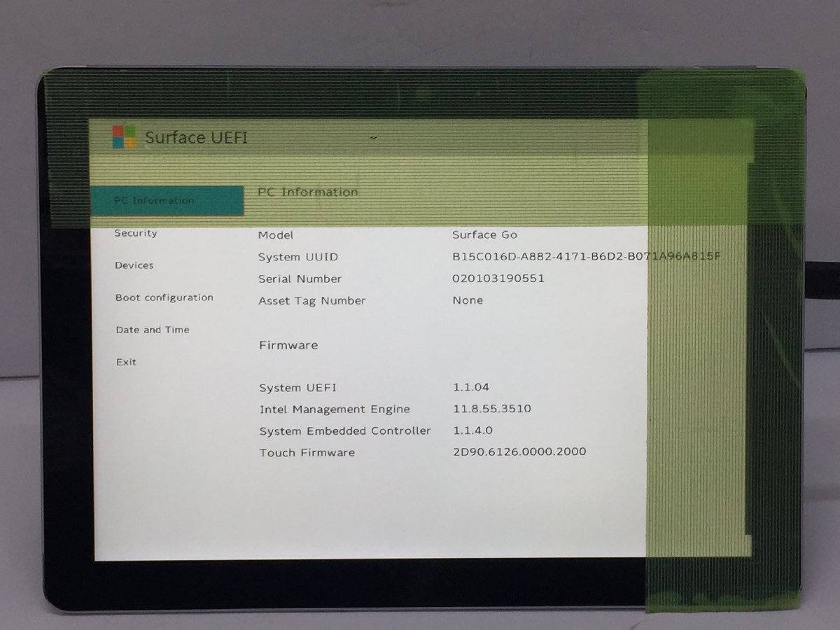Select the PC Information menu item
This screenshot has height=630, width=840.
167,201
